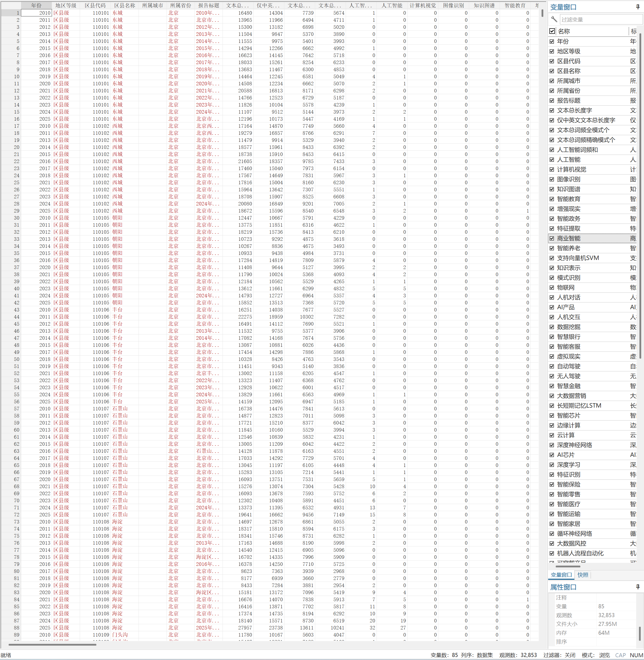Toggle the 支持向量机SVM variable checkbox
This screenshot has width=644, height=660.
[x=552, y=258]
